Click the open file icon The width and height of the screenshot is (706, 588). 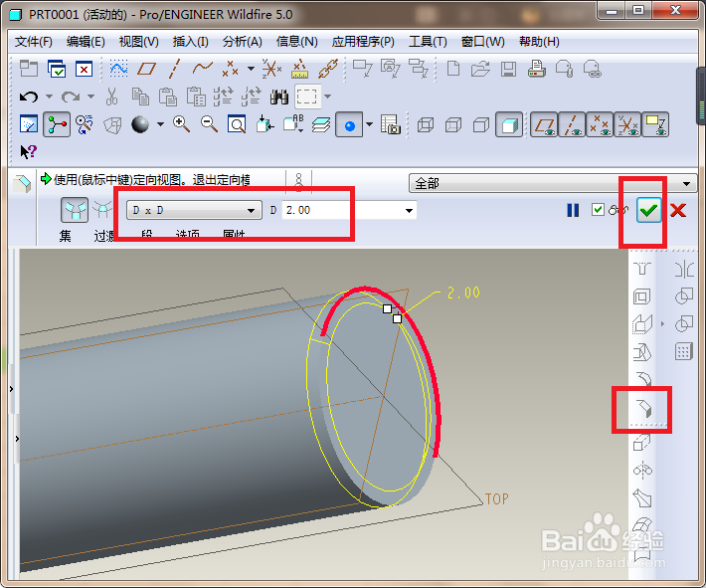(480, 69)
